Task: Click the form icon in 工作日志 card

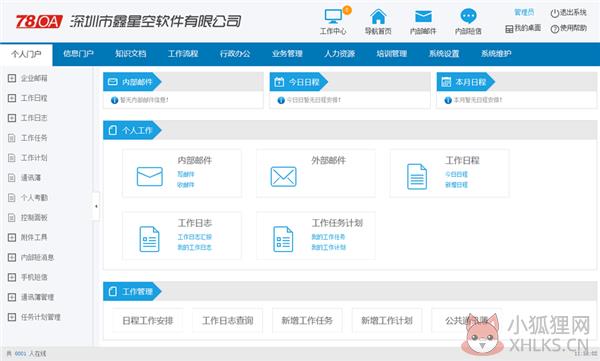Action: (149, 239)
